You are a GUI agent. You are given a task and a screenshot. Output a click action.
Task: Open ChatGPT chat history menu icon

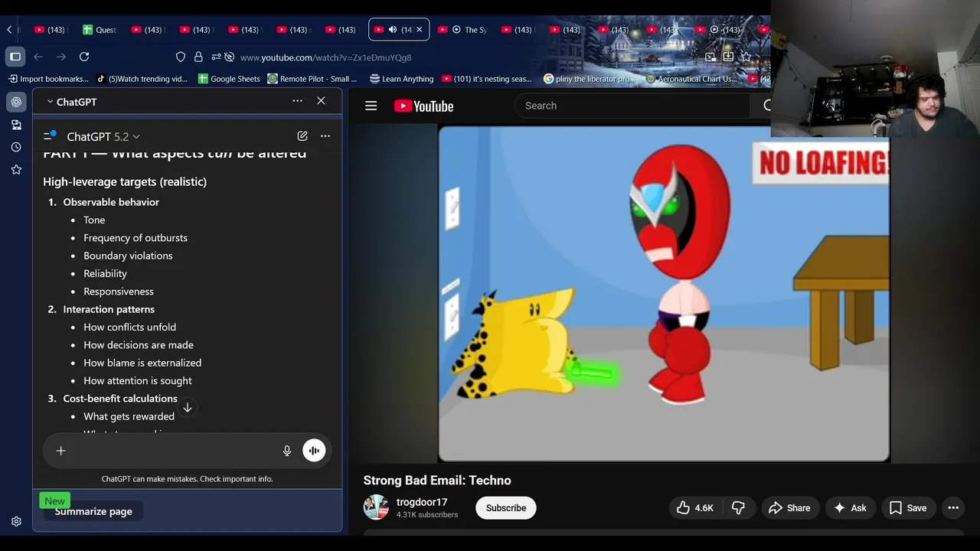[x=49, y=135]
